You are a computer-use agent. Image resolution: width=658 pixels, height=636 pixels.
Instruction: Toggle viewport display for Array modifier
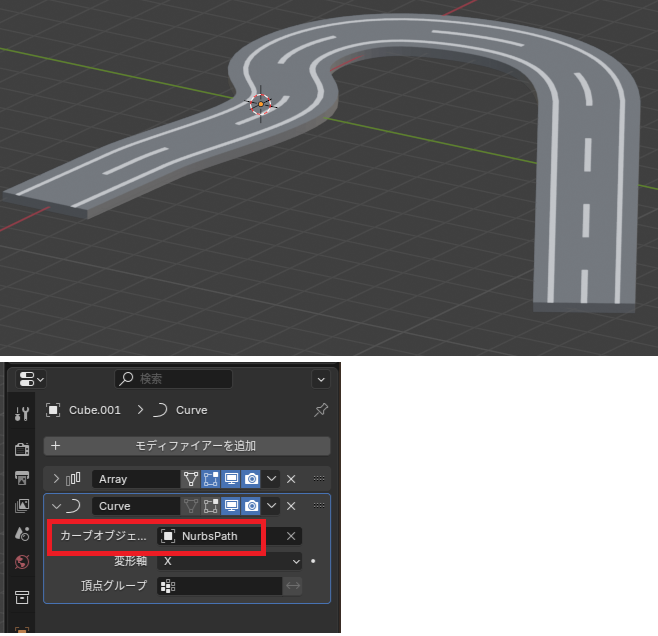pos(230,479)
